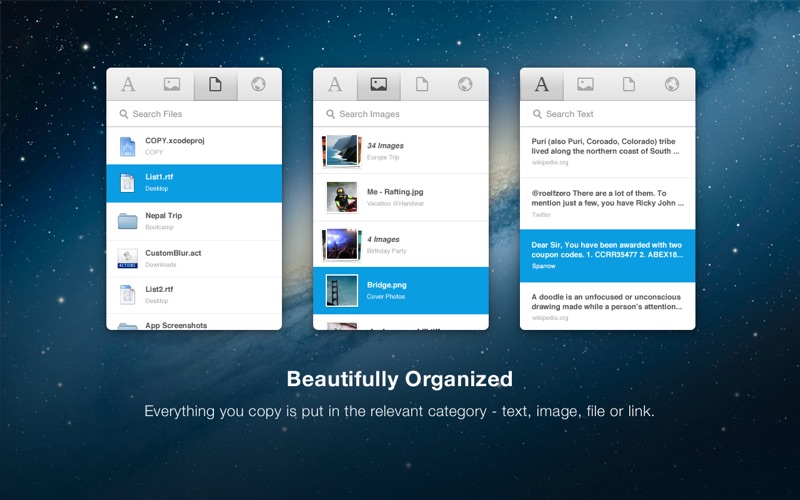
Task: Click the Birthday Party stack thumbnail
Action: [342, 244]
